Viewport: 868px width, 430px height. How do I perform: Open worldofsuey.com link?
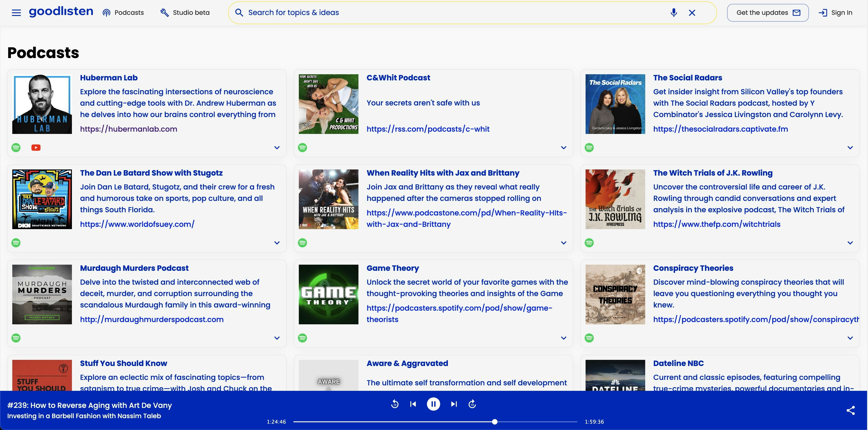coord(137,224)
